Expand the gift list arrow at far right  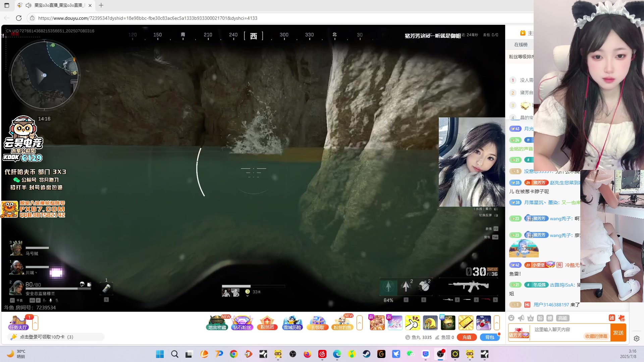tap(497, 323)
